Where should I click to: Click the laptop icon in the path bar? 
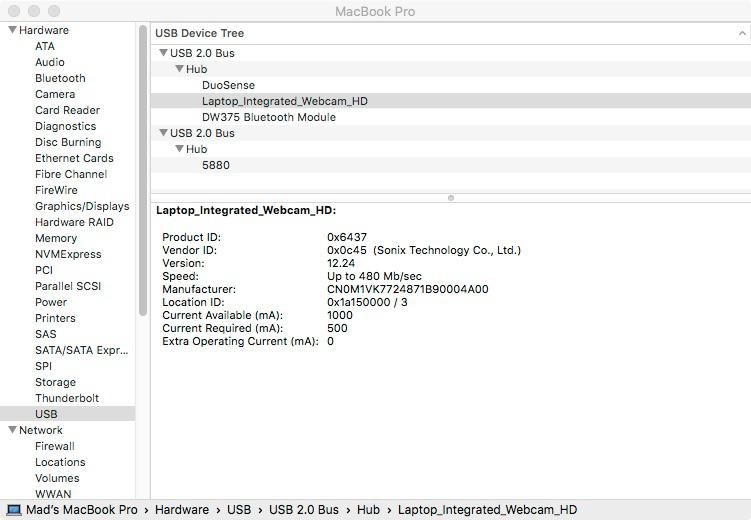(13, 510)
